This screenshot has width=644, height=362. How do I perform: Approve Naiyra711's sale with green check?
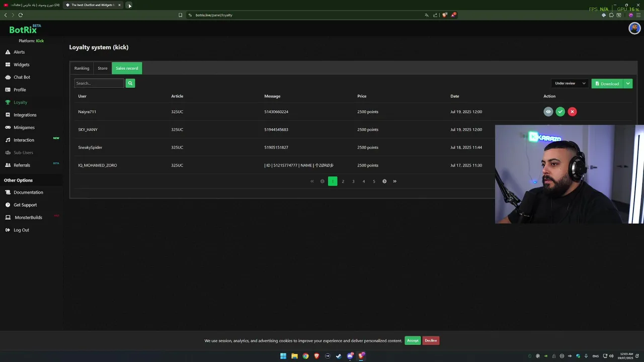[x=560, y=112]
